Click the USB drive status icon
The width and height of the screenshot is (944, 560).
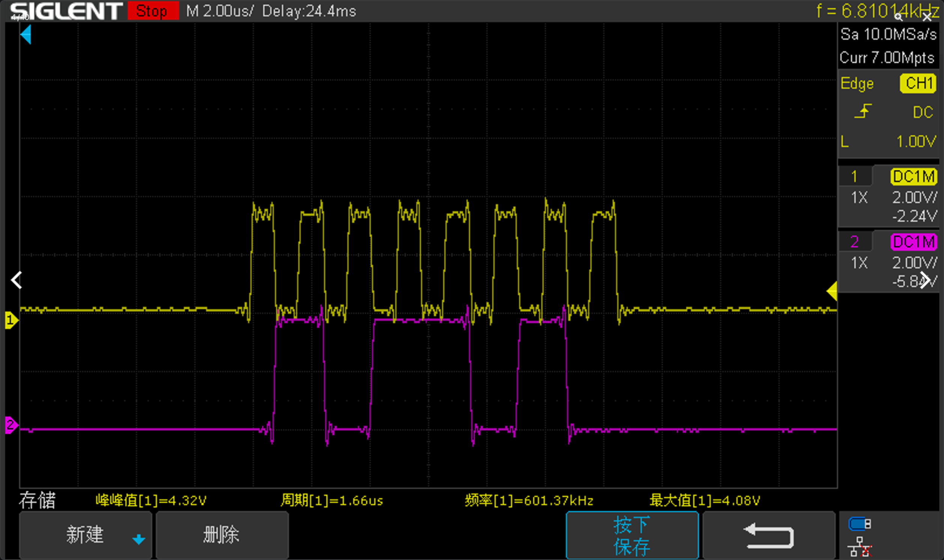pos(860,524)
